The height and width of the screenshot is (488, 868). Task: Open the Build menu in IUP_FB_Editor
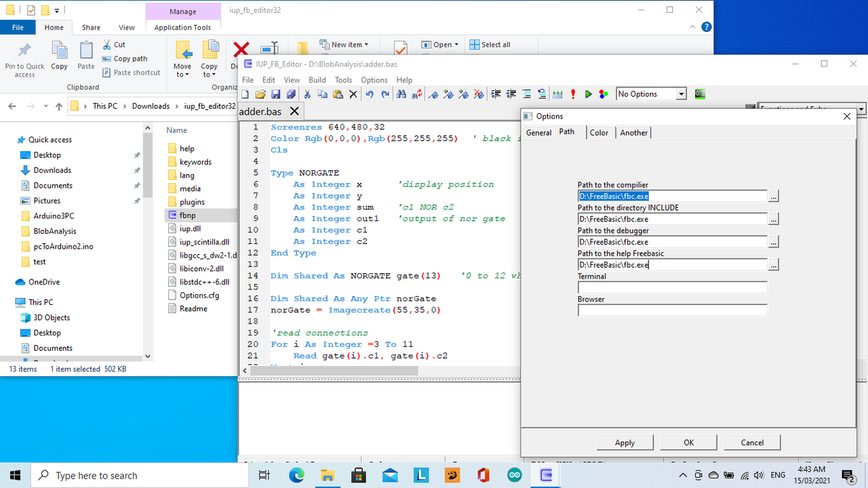317,80
